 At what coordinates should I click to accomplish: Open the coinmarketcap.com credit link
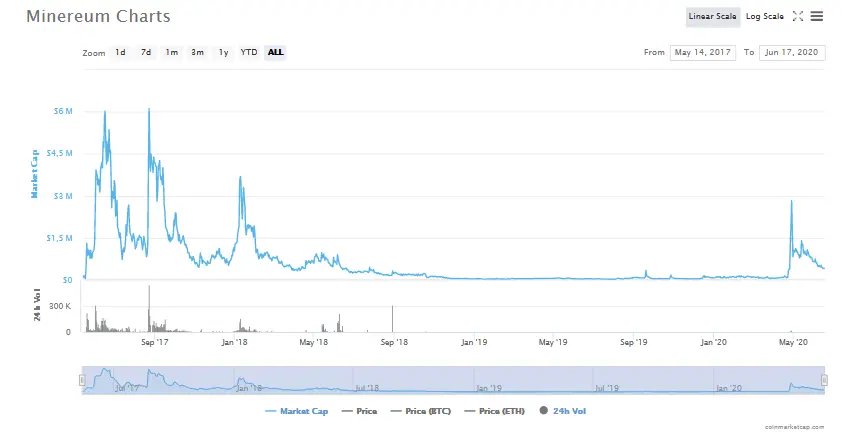point(794,427)
